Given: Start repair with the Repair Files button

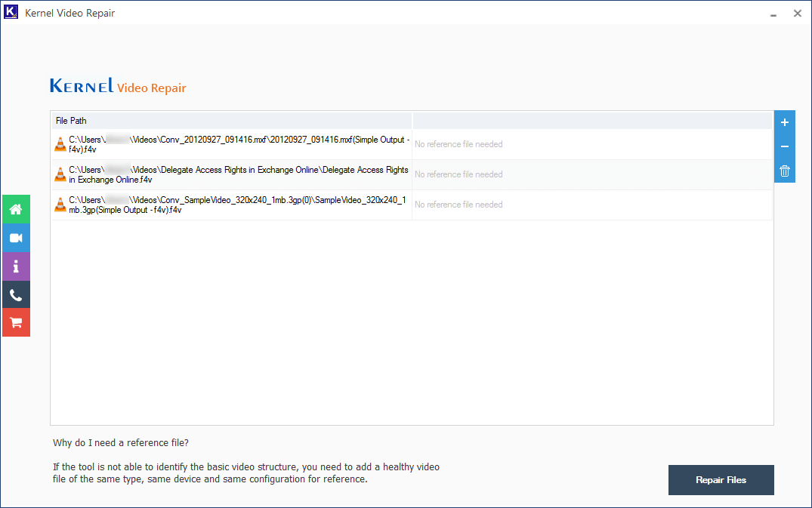Looking at the screenshot, I should (x=721, y=480).
